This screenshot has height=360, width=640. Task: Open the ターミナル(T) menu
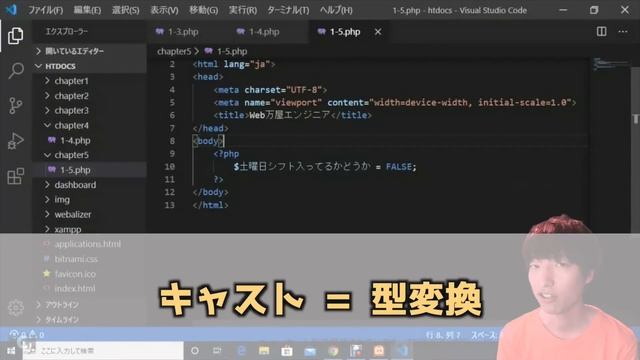288,10
